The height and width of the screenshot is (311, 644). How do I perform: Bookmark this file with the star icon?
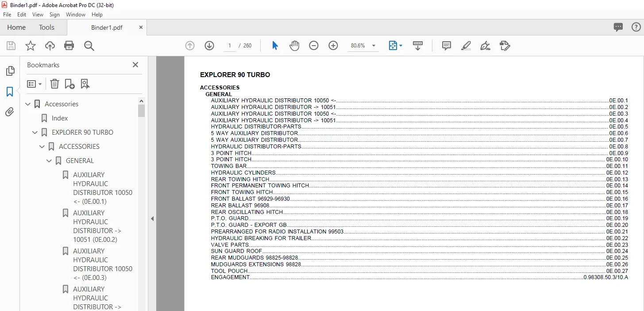pos(30,46)
